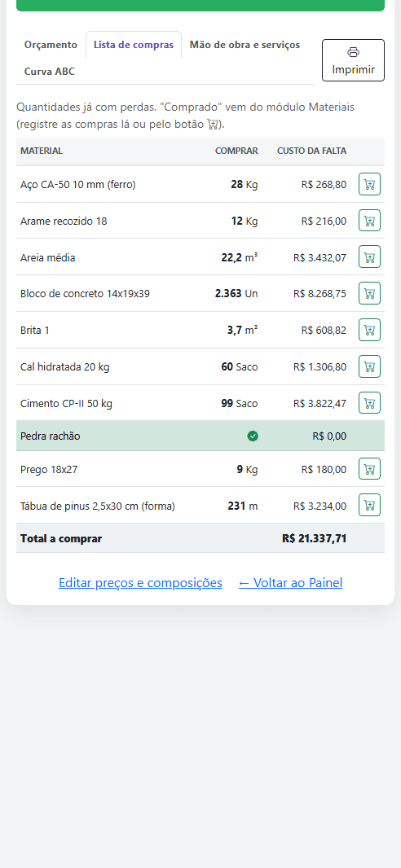The image size is (401, 868).
Task: Click Cal hidratada 20 kg name
Action: 65,367
